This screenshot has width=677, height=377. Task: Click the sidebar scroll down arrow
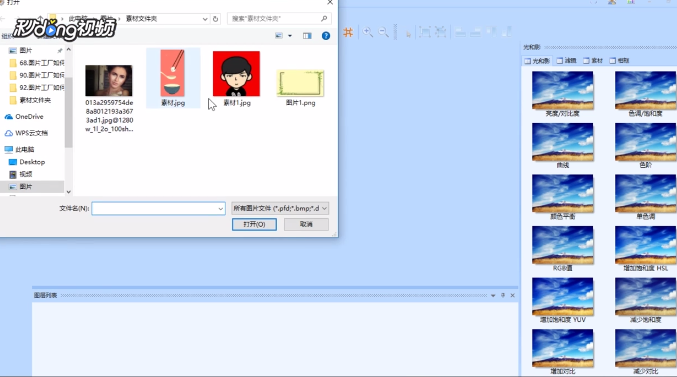tap(68, 191)
